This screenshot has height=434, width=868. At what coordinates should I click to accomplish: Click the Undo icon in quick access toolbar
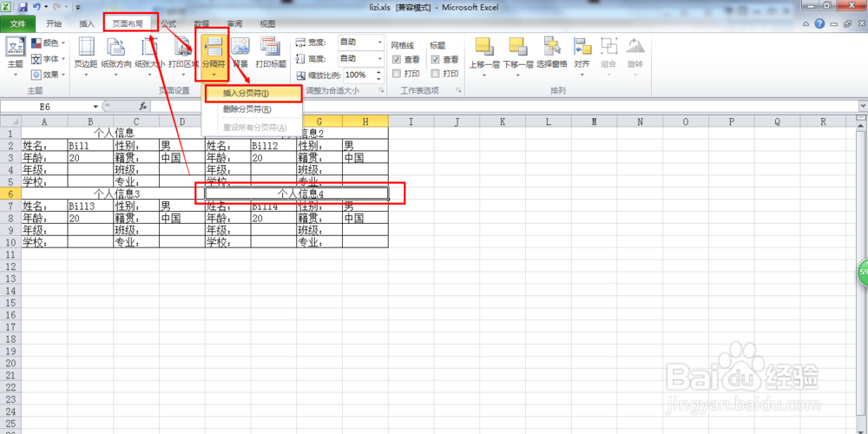36,7
